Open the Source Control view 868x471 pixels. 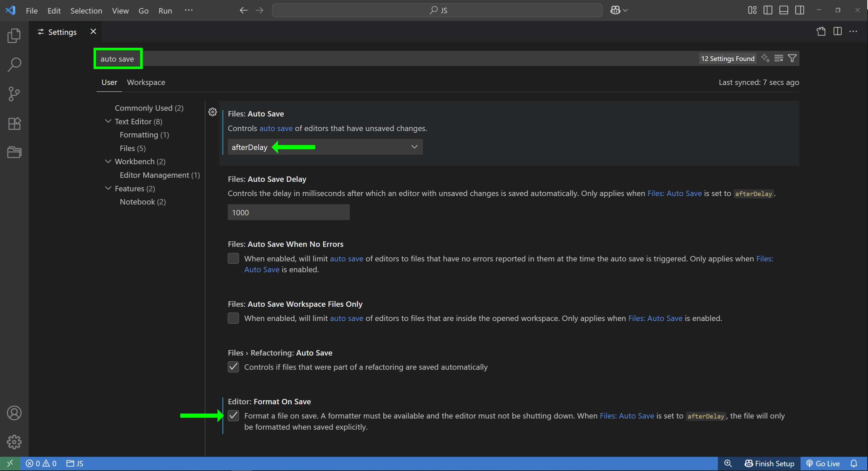pos(14,94)
